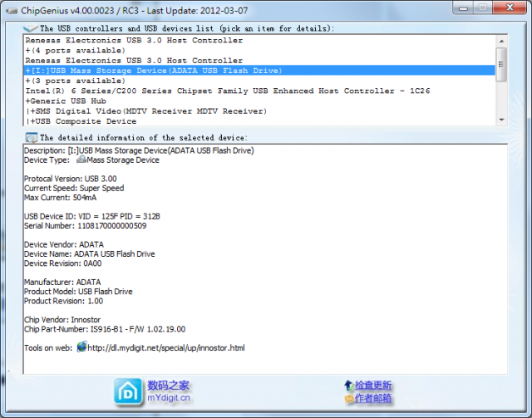Click Chip Vendor: Innostor line
Viewport: 532px width, 418px height.
pyautogui.click(x=62, y=320)
